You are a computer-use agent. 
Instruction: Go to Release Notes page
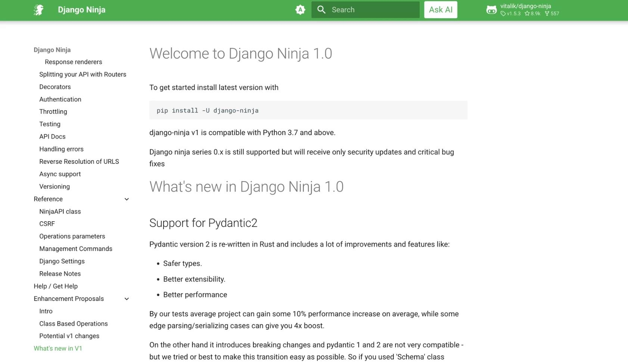click(x=60, y=274)
